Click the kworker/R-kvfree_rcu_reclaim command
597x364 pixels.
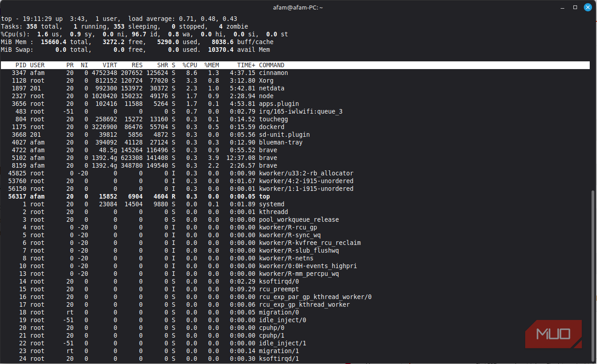[x=310, y=243]
